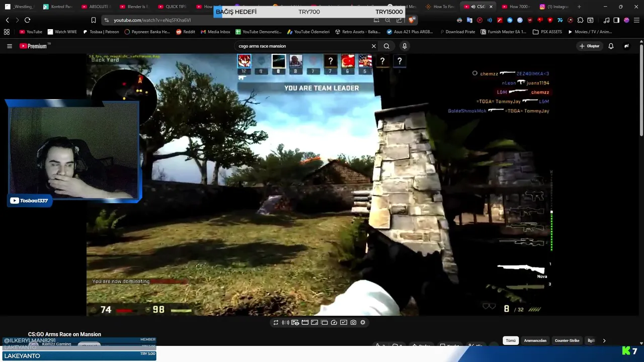Image resolution: width=644 pixels, height=362 pixels.
Task: Switch to the (1) Instagram tab
Action: [554, 7]
